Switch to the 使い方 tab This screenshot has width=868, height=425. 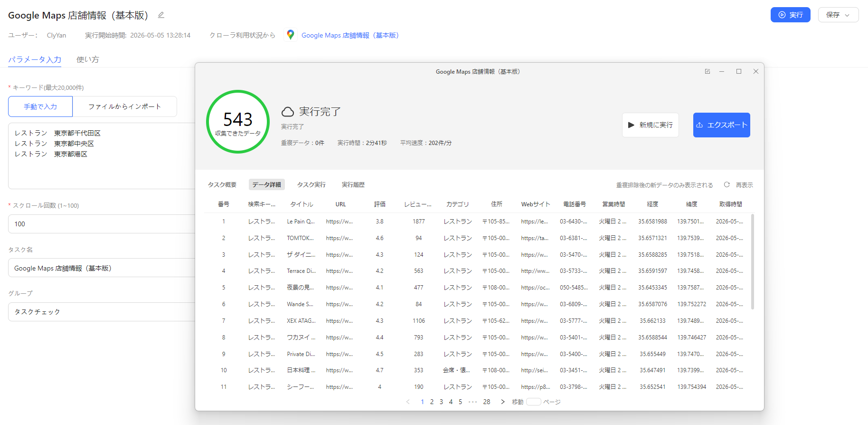88,59
